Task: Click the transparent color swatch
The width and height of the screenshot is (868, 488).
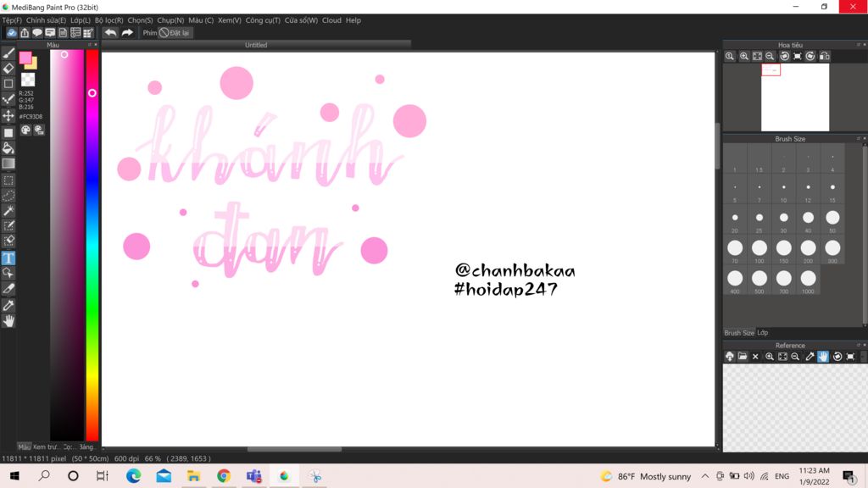Action: (28, 80)
